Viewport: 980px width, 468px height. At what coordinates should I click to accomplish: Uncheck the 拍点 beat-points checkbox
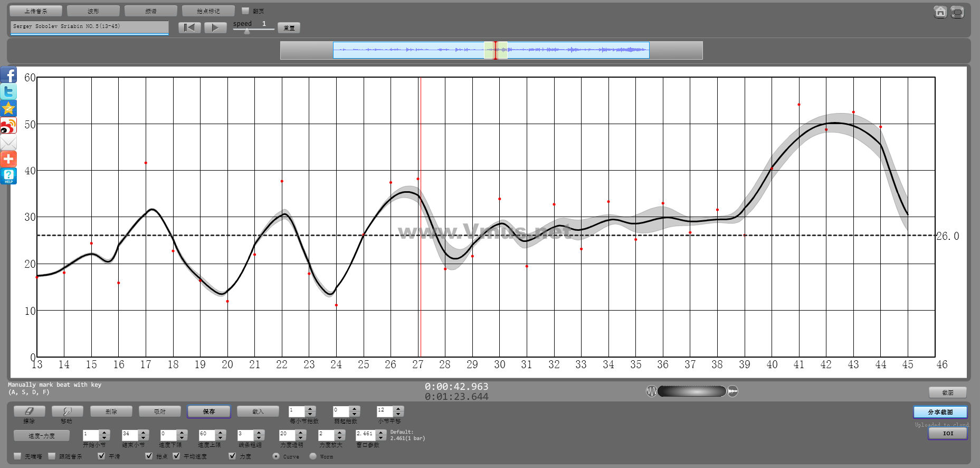(x=149, y=456)
